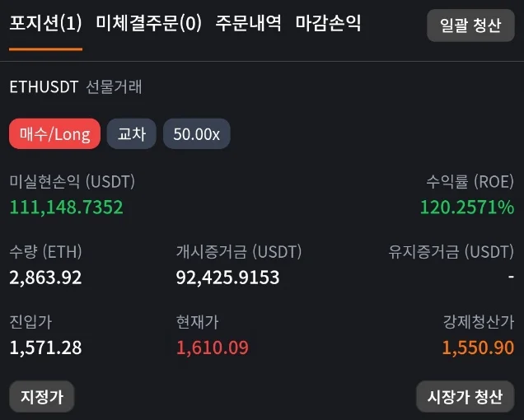Screen dimensions: 524x420
Task: Click the 개시증거금 value 92,425.9153
Action: [227, 278]
